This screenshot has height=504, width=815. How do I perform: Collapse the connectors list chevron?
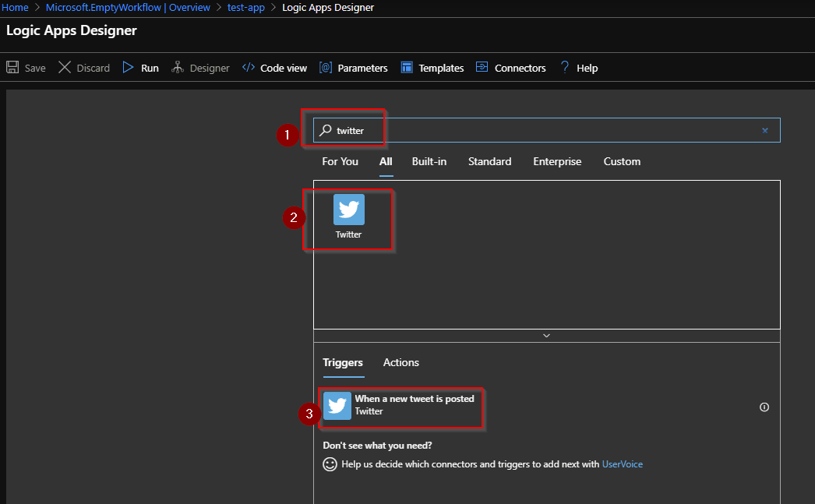[546, 336]
